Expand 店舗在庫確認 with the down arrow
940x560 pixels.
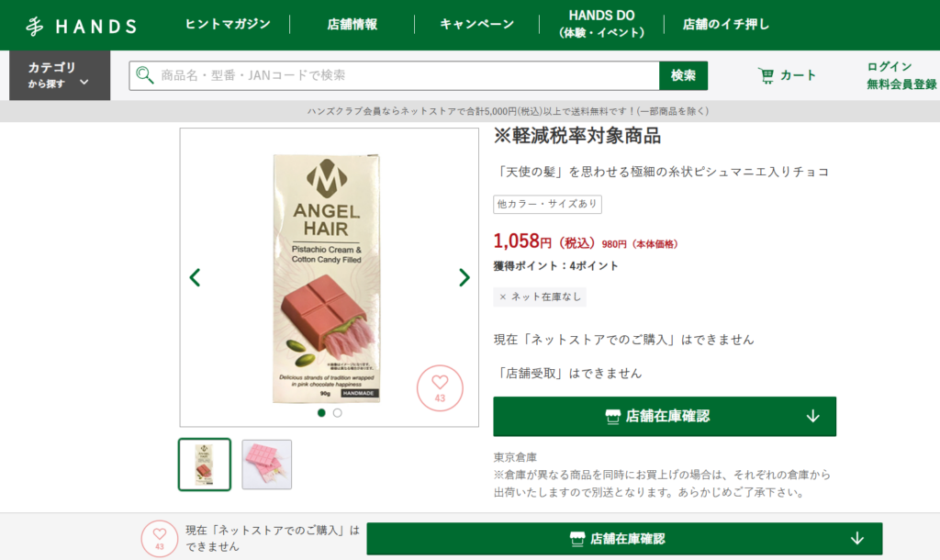pyautogui.click(x=813, y=416)
